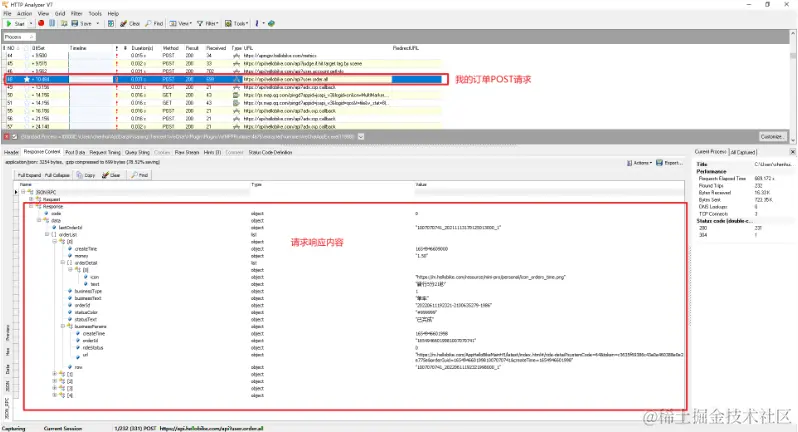Viewport: 798px width, 432px height.
Task: Click the grid layout icon before Clear
Action: (x=110, y=23)
